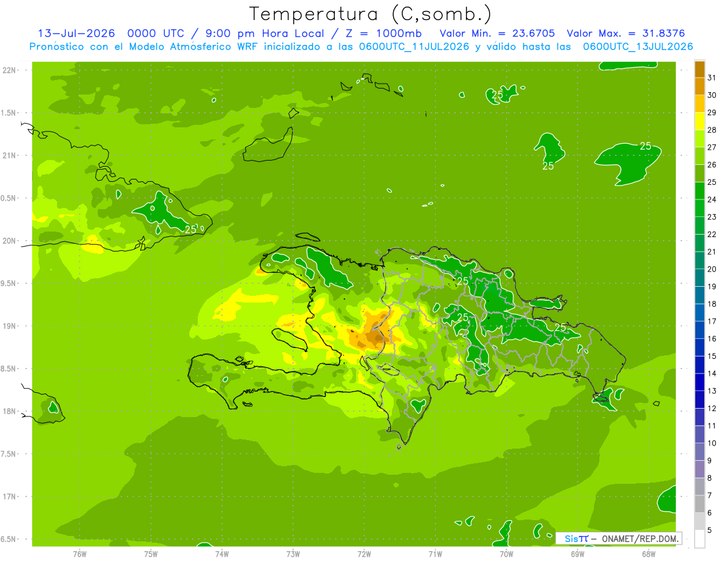Image resolution: width=728 pixels, height=562 pixels.
Task: Click the "72W" longitude axis label
Action: [364, 554]
